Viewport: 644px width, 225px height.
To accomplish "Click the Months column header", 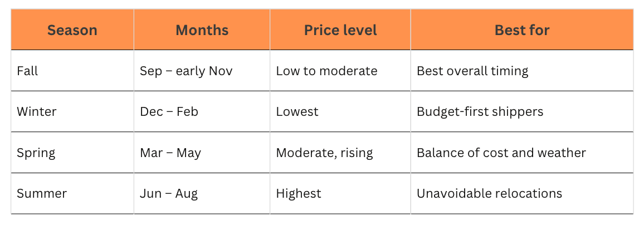I will pos(202,30).
